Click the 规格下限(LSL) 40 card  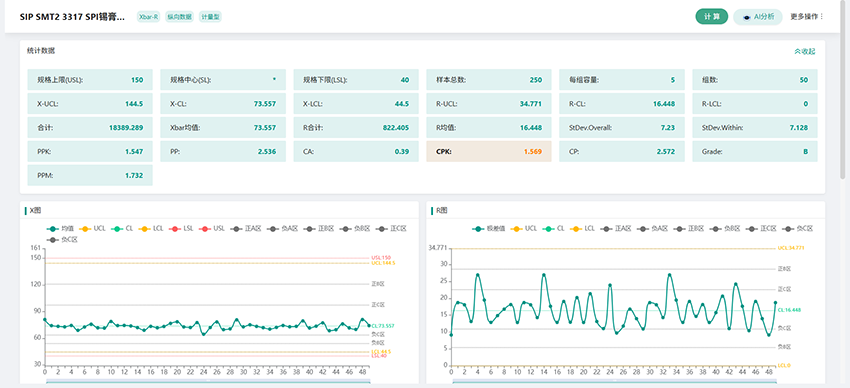coord(356,80)
